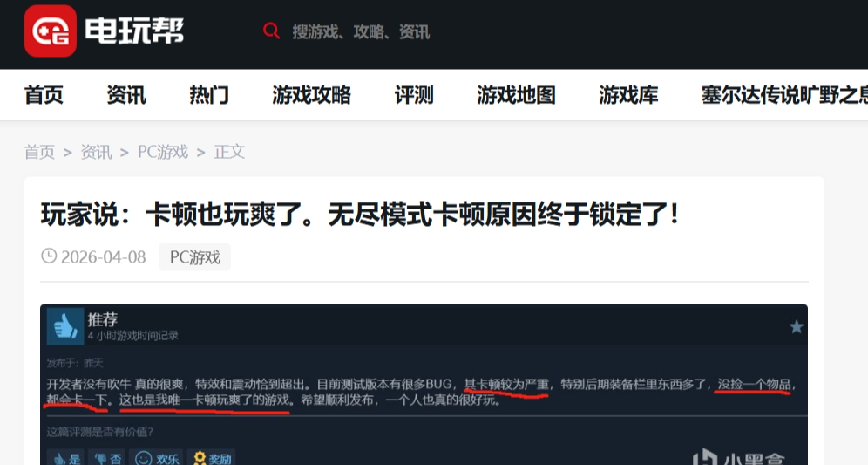Click the 是 thumbs-up vote button
This screenshot has height=465, width=868.
click(x=65, y=458)
